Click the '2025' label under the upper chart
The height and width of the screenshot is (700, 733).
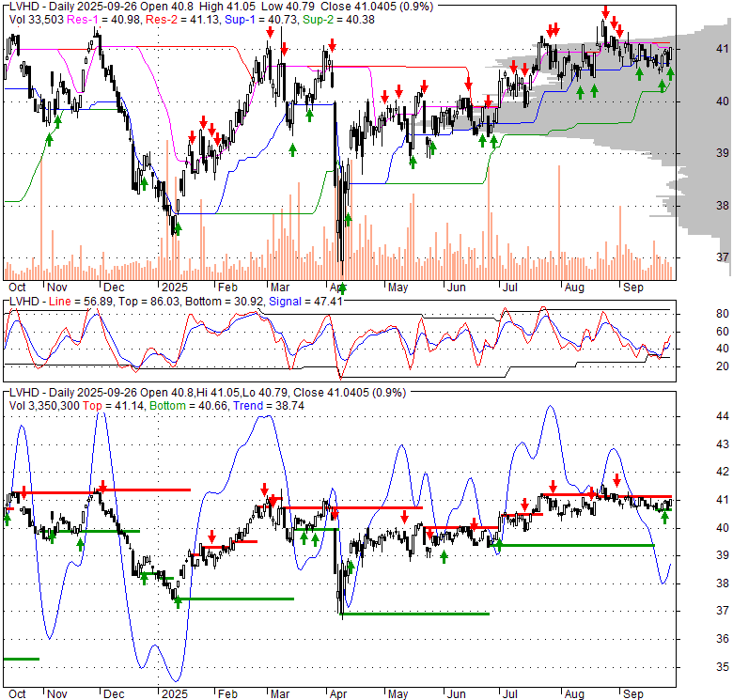tap(175, 287)
